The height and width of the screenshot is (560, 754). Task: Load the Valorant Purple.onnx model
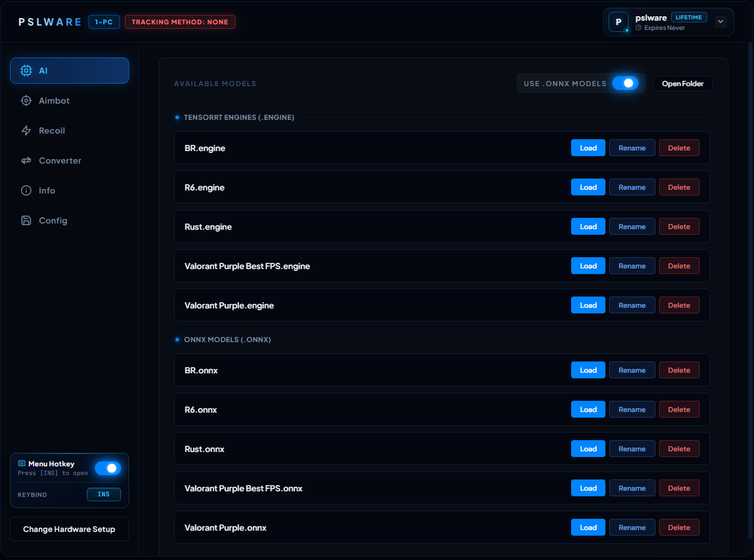tap(588, 528)
